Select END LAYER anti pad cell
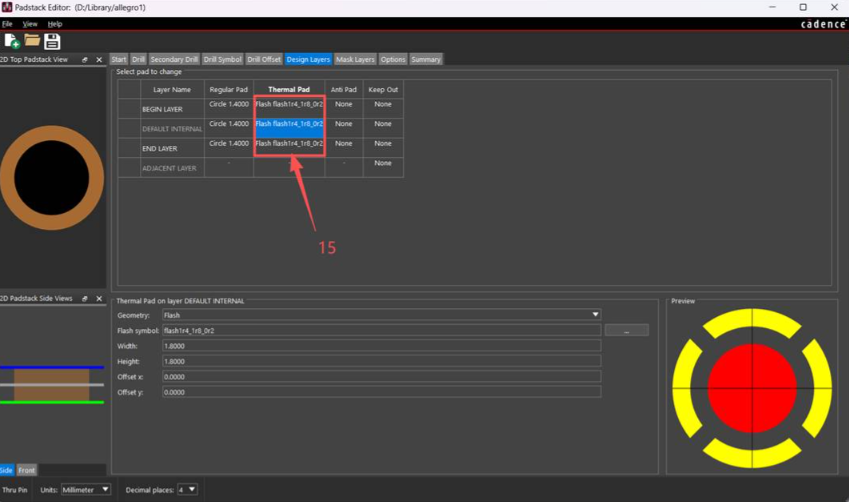This screenshot has width=849, height=502. [344, 147]
